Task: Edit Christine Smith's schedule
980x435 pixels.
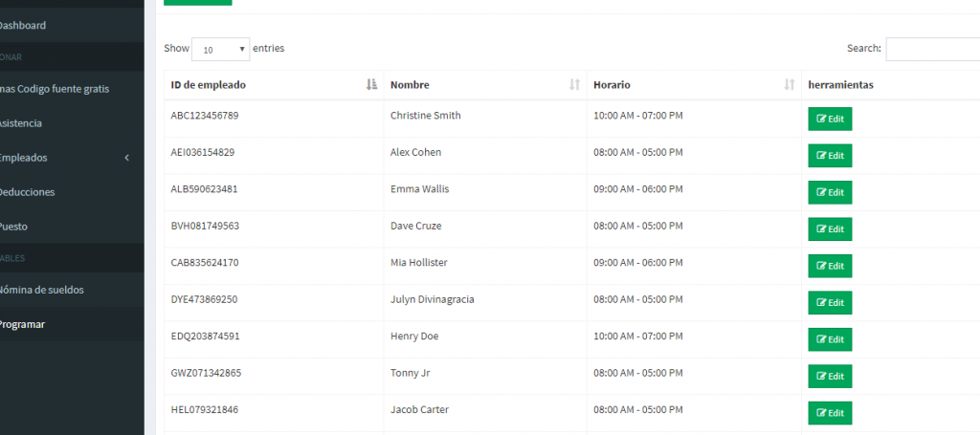Action: pos(830,120)
